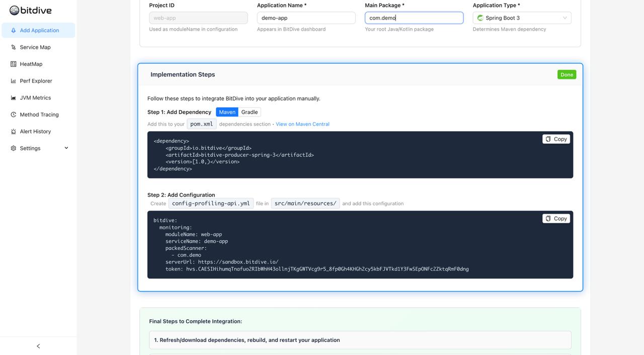This screenshot has height=355, width=644.
Task: Click the 'Refresh/download dependencies' final step
Action: (360, 340)
